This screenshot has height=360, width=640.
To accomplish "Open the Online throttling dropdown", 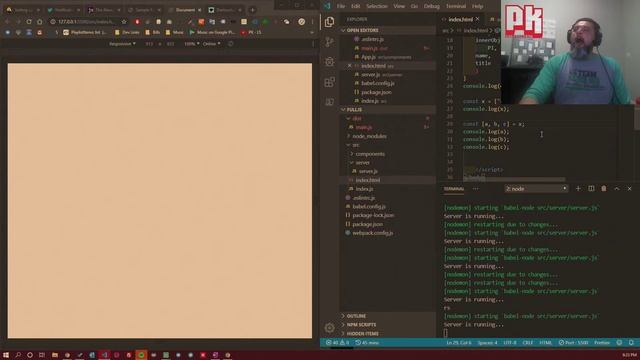I will [x=211, y=44].
